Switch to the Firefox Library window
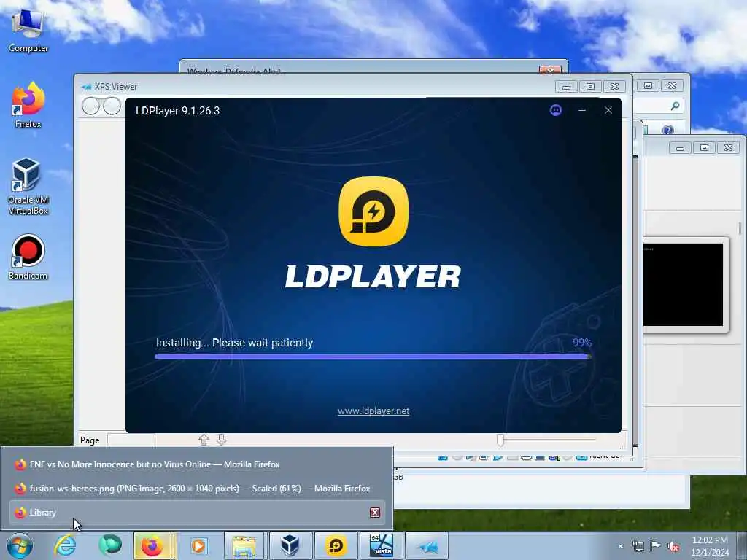747x560 pixels. [x=196, y=513]
